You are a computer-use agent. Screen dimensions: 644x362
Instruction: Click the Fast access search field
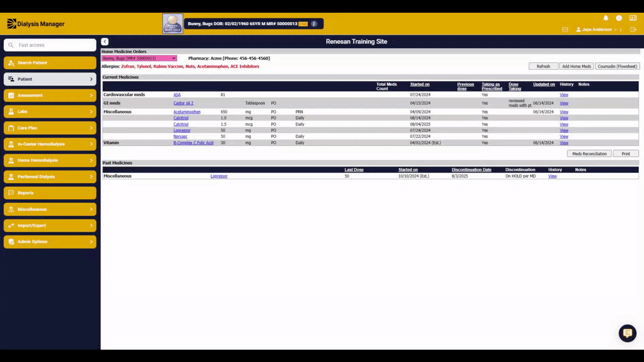tap(50, 45)
